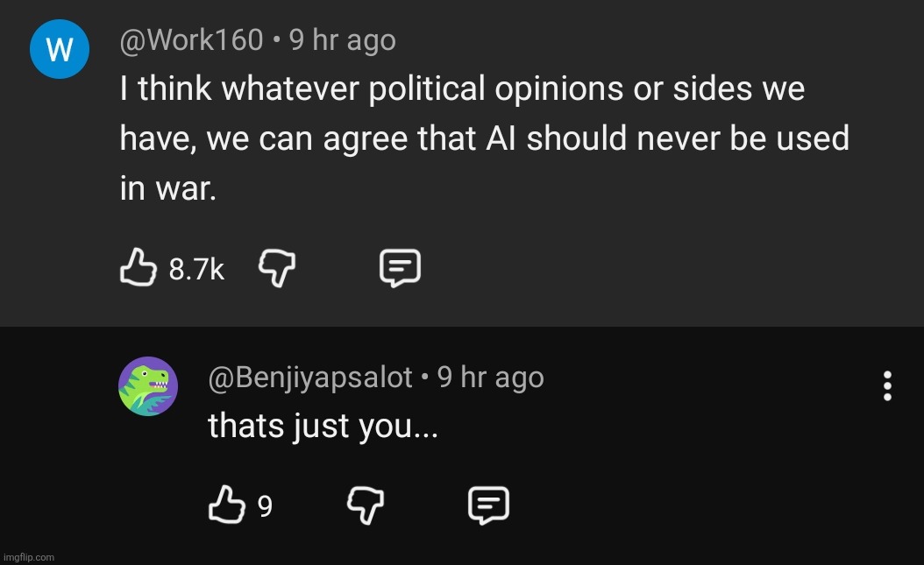Viewport: 924px width, 565px height.
Task: Like the comment by @Work160
Action: tap(138, 267)
